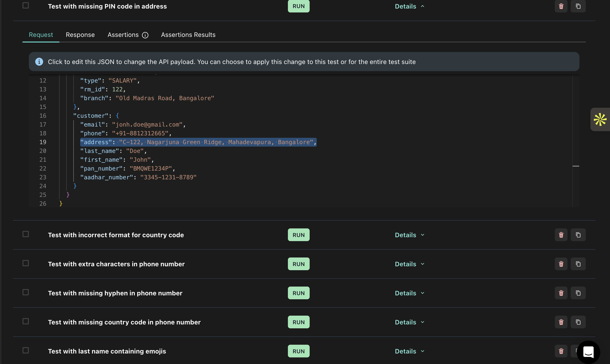The height and width of the screenshot is (364, 610).
Task: Duplicate the missing country code test
Action: tap(578, 322)
